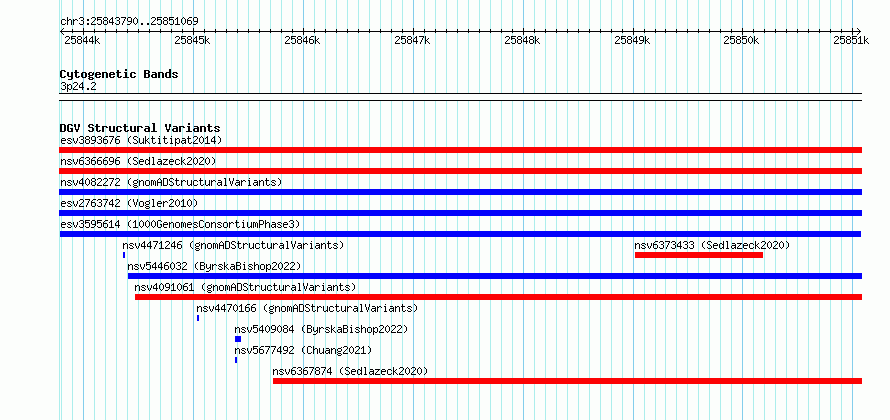Open the nsv6366696 (Sedlazeck2020) label
This screenshot has height=420, width=890.
pyautogui.click(x=138, y=161)
